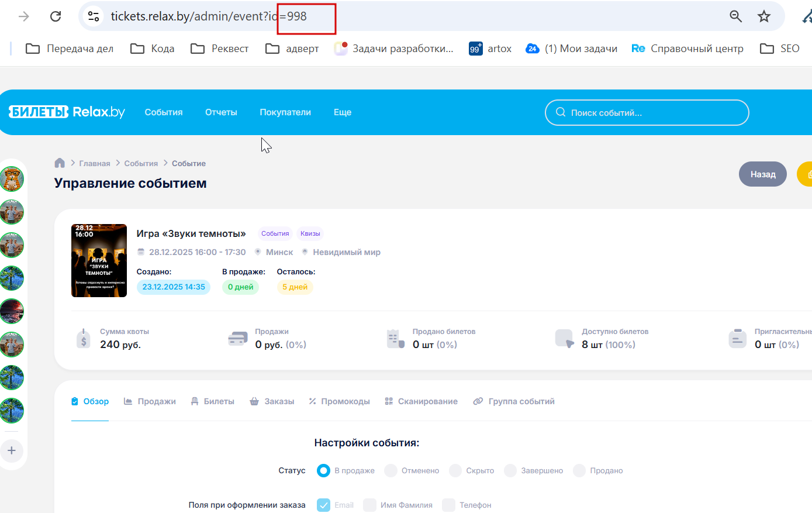Click the Событие breadcrumb item

point(189,163)
